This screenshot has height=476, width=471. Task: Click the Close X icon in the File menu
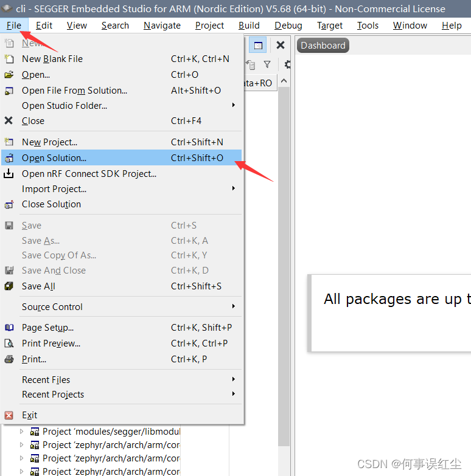[9, 120]
